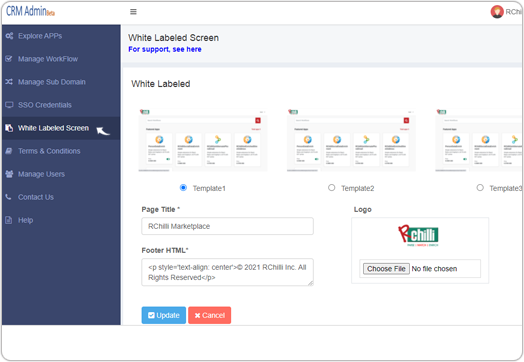The width and height of the screenshot is (524, 362).
Task: Open the user avatar profile menu
Action: [x=497, y=12]
